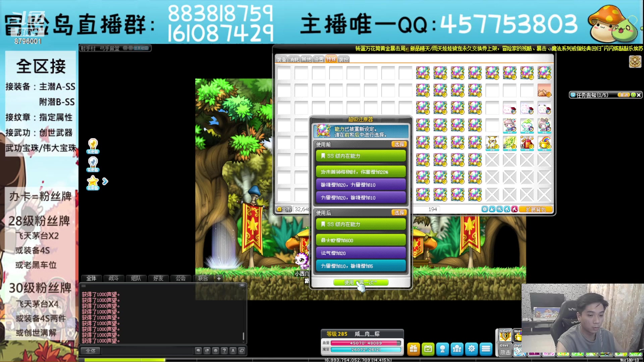Click the chat share link icon
Image resolution: width=644 pixels, height=362 pixels.
pyautogui.click(x=207, y=351)
